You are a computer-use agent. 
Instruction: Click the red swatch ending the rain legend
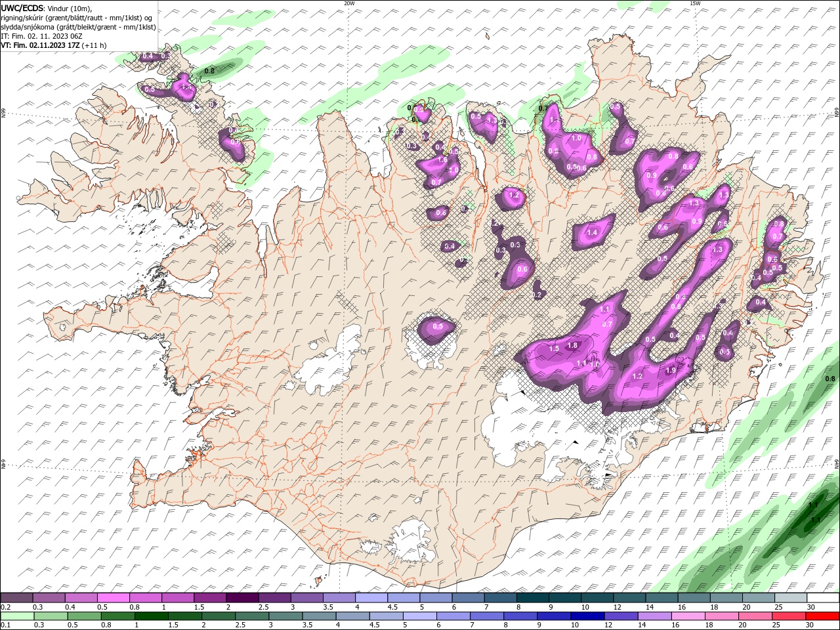pos(822,616)
